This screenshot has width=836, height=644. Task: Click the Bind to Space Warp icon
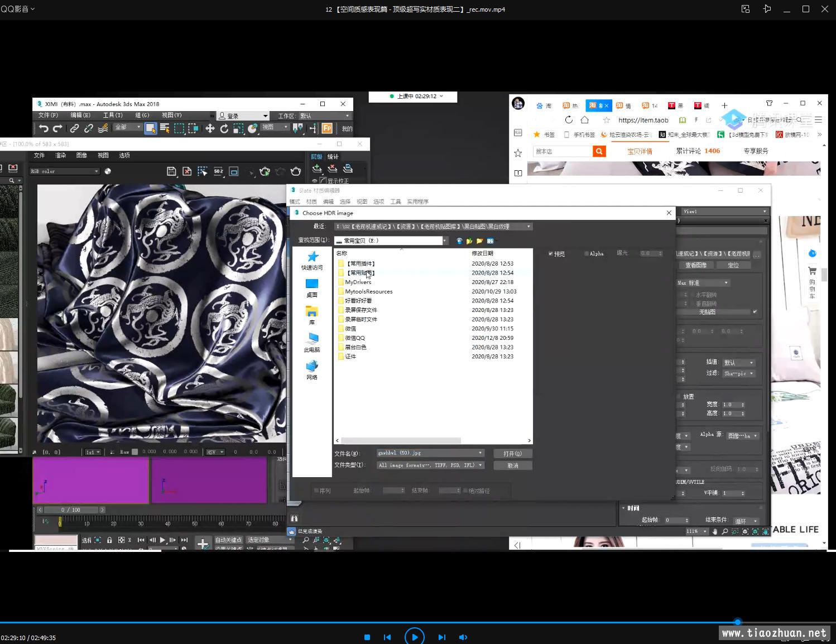(x=103, y=128)
